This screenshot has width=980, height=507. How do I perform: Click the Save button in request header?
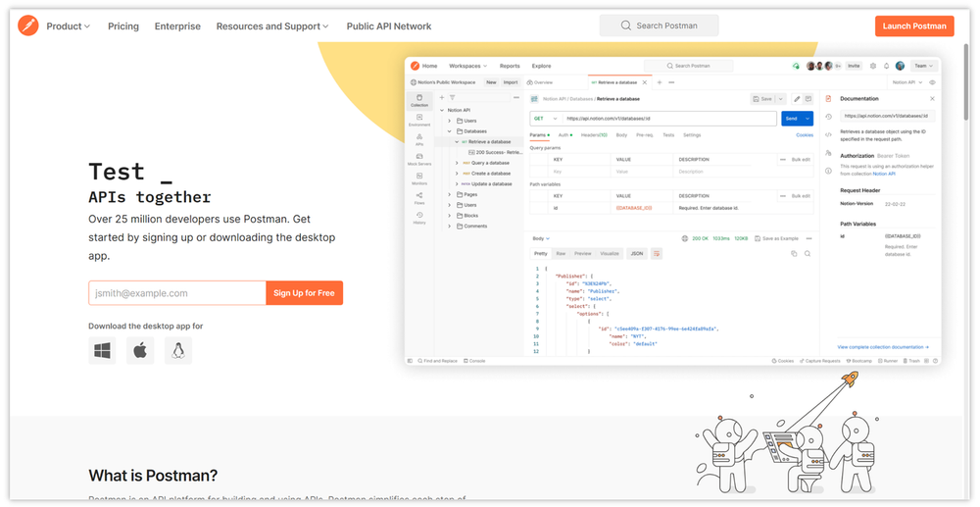tap(762, 99)
